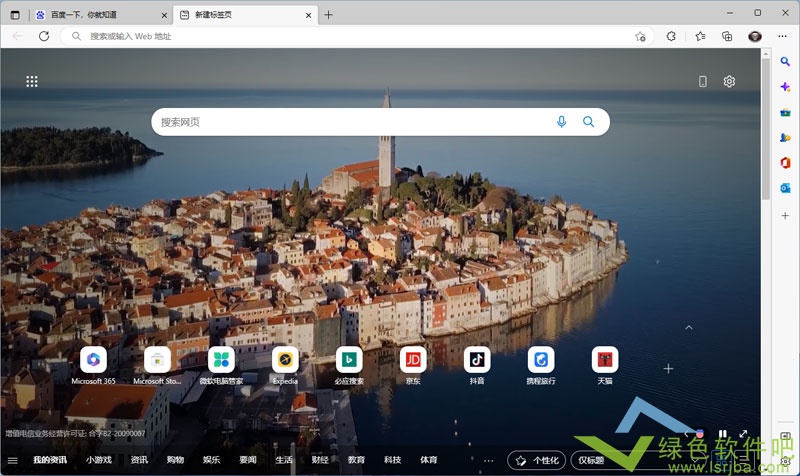Click the 个性化 personalize button
Image resolution: width=800 pixels, height=476 pixels.
pos(536,460)
